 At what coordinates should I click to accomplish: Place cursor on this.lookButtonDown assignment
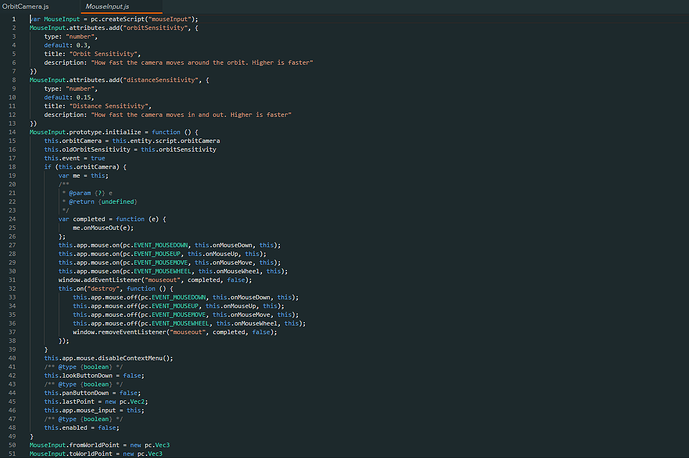click(x=94, y=376)
